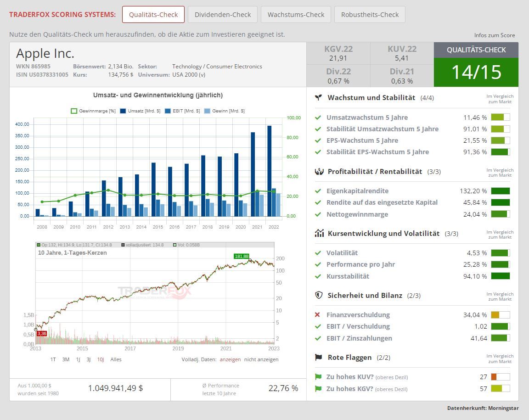Click the Kursstabilität label
529x420 pixels.
(348, 276)
